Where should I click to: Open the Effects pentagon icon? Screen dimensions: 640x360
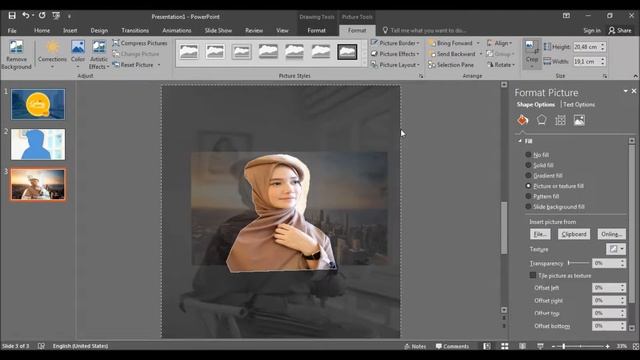pos(541,120)
